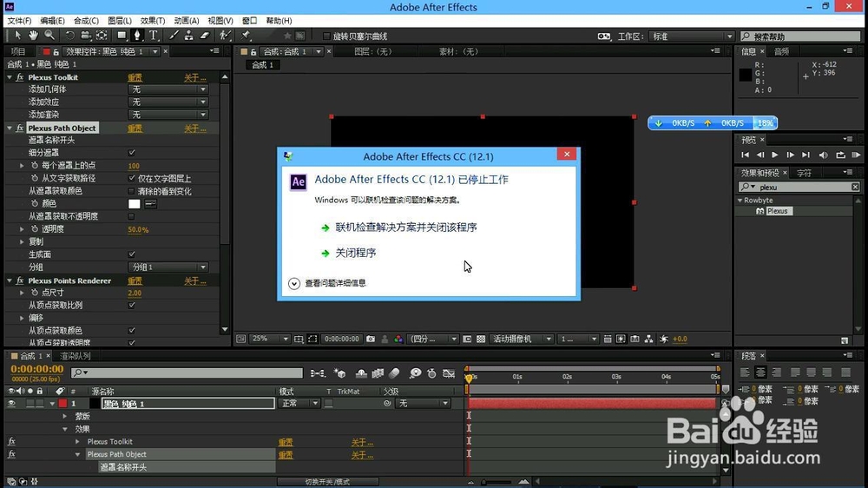The width and height of the screenshot is (868, 488).
Task: Enable Draft 3D in timeline
Action: [340, 373]
